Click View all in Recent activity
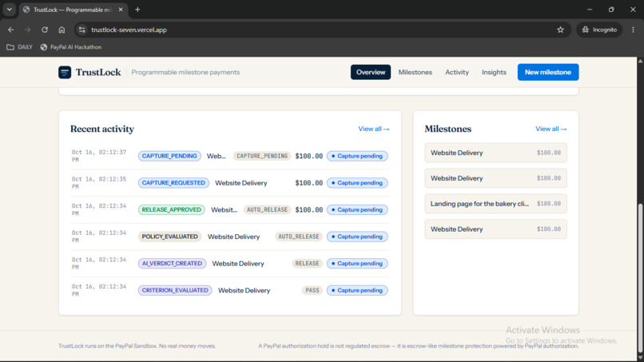The image size is (644, 362). pyautogui.click(x=373, y=129)
